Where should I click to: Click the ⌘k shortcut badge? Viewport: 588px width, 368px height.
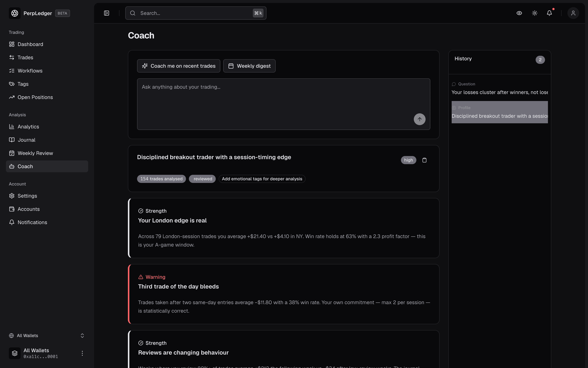[x=258, y=13]
